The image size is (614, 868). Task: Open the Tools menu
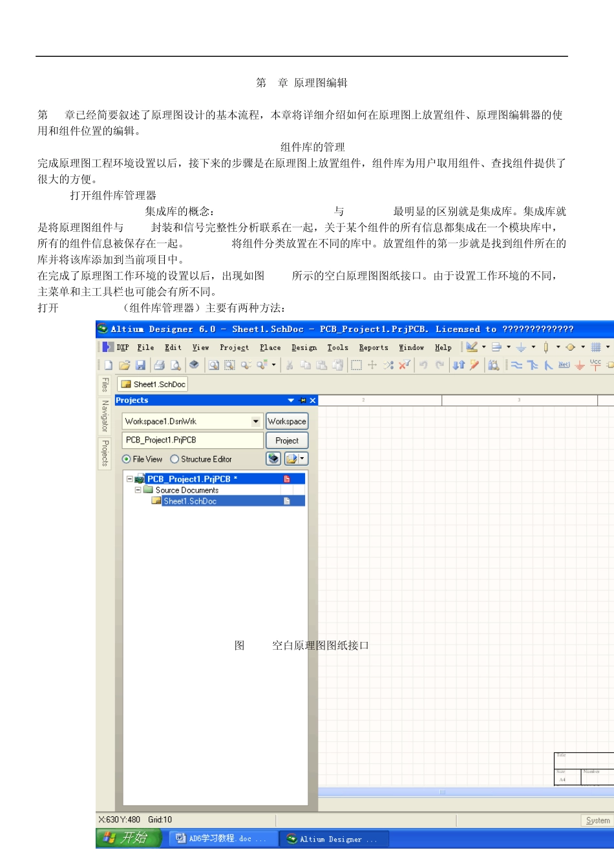pos(337,347)
